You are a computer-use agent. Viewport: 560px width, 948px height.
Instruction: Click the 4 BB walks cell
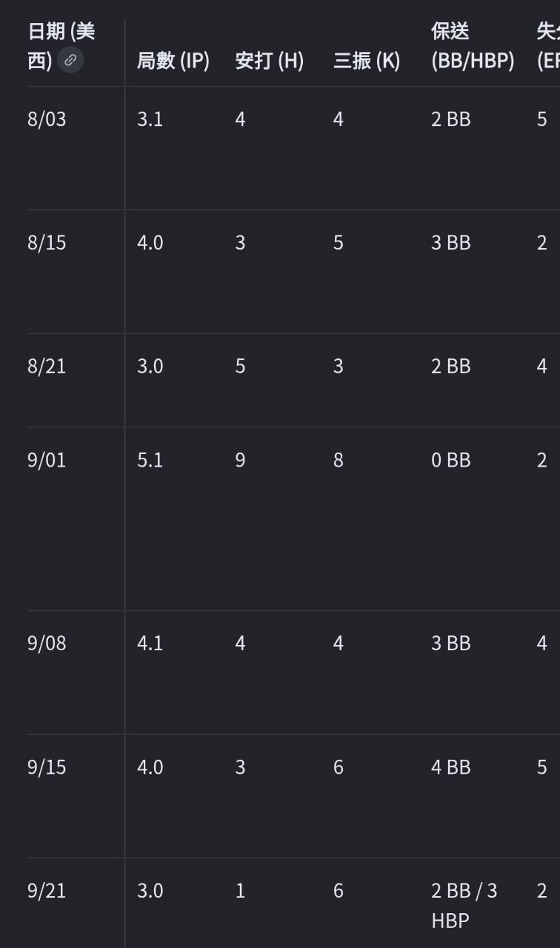click(451, 767)
